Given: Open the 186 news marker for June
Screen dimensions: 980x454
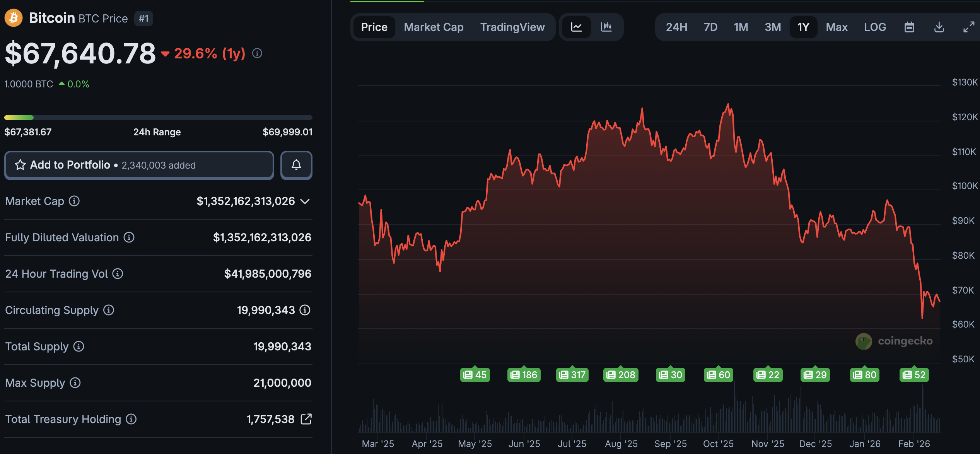Looking at the screenshot, I should click(524, 375).
